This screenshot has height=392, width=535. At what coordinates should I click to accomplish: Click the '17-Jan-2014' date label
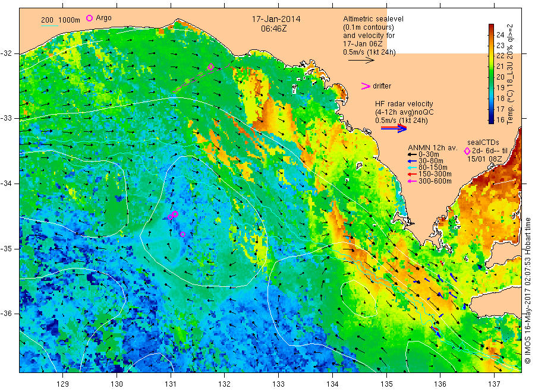[x=276, y=19]
